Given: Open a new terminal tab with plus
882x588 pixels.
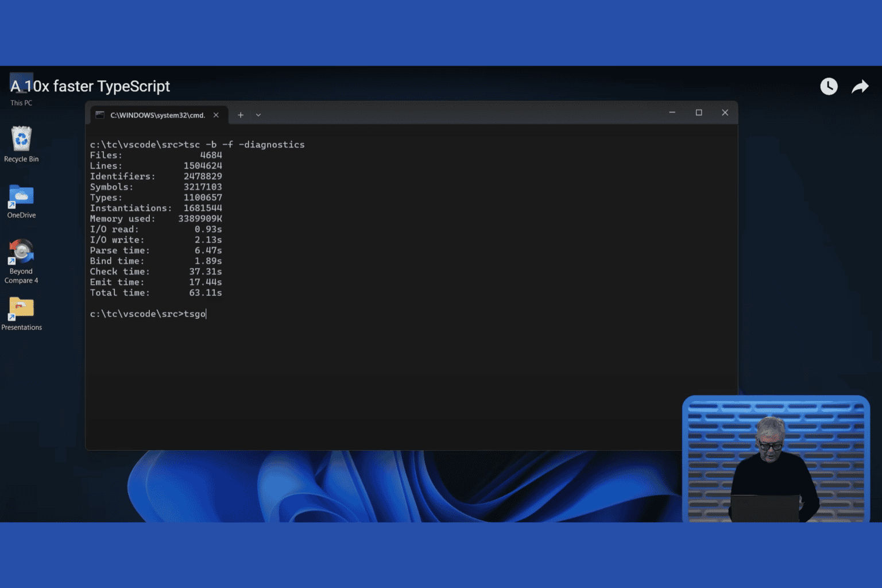Looking at the screenshot, I should coord(241,115).
